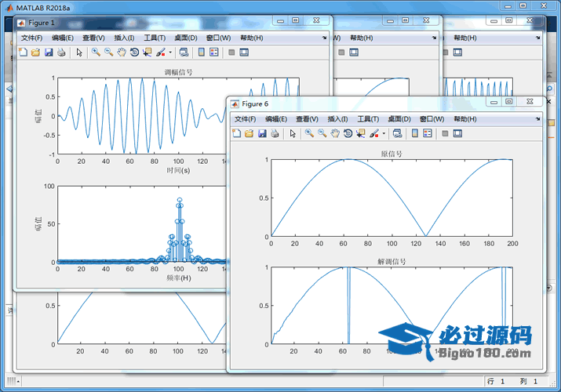
Task: Click Show Plot Tools icon in Figure 6
Action: click(458, 133)
